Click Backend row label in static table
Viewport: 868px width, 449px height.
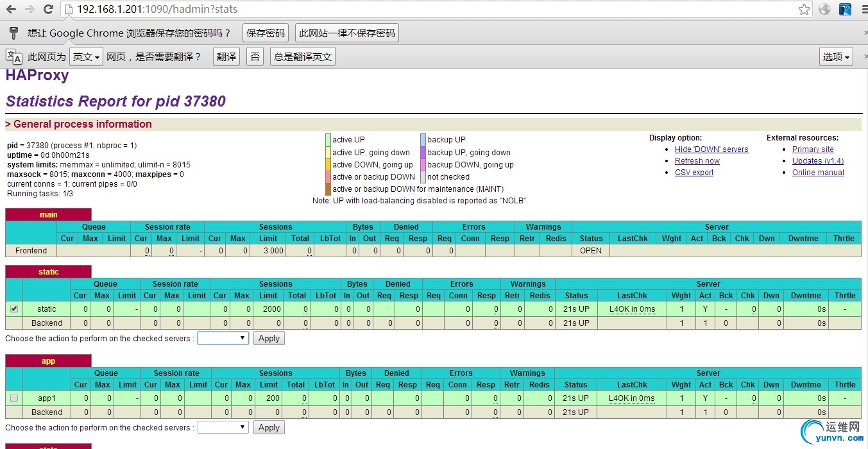pyautogui.click(x=47, y=323)
